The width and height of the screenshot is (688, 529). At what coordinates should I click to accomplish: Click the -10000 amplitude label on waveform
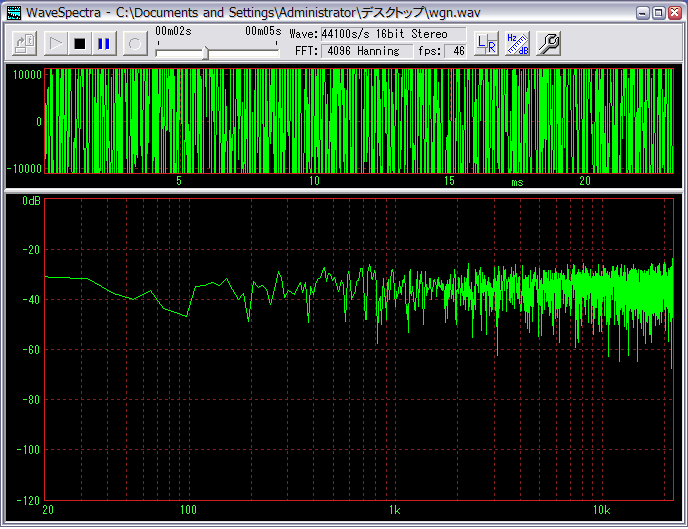[24, 168]
